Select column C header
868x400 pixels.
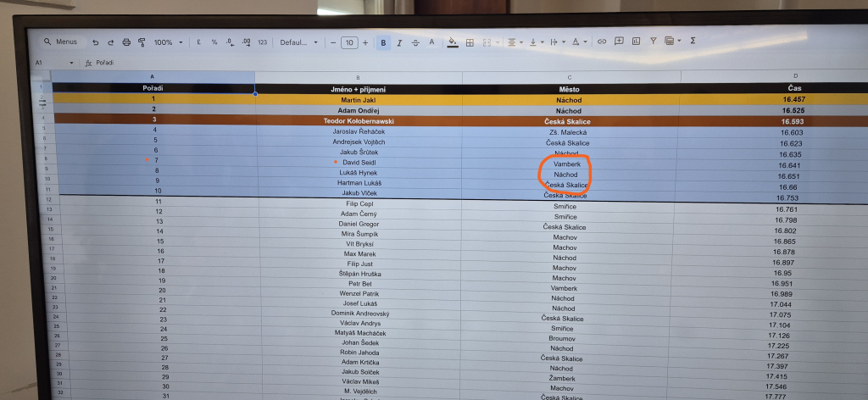point(570,77)
